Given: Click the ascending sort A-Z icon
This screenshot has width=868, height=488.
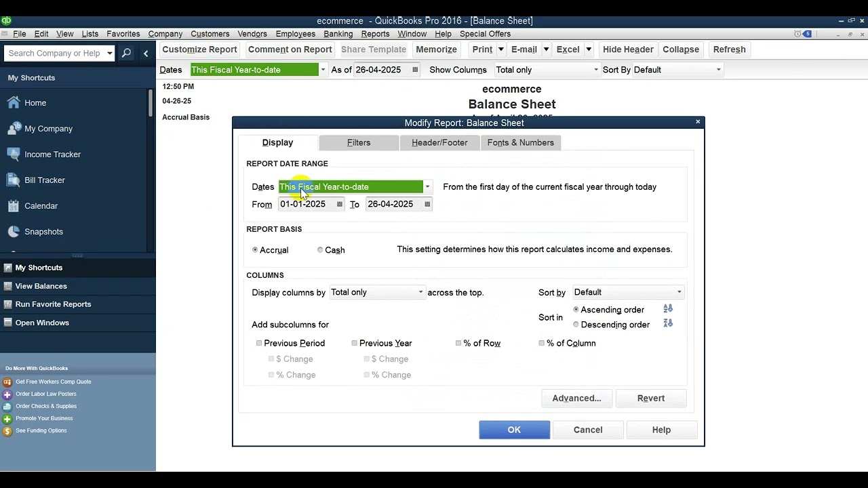Looking at the screenshot, I should coord(668,309).
